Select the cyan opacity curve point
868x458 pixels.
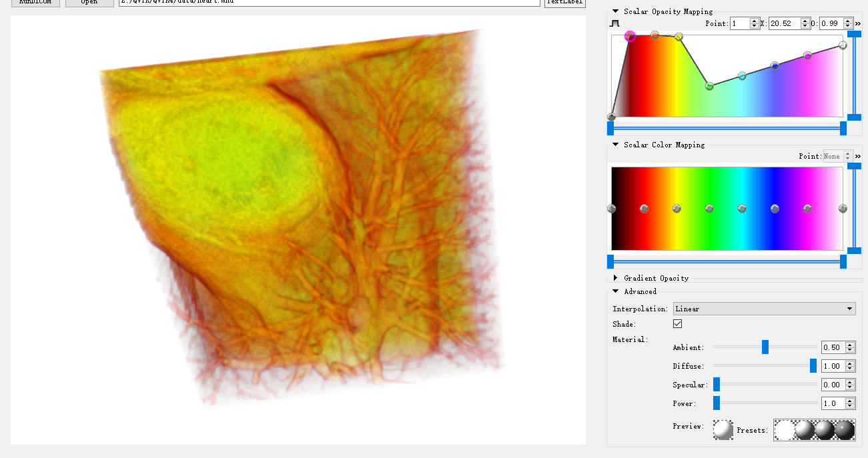pyautogui.click(x=742, y=76)
